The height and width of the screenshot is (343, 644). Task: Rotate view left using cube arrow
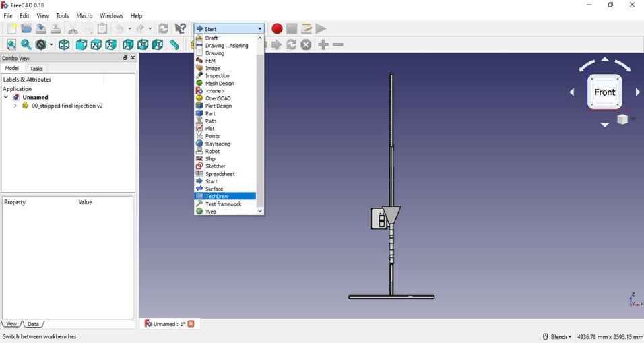click(572, 92)
